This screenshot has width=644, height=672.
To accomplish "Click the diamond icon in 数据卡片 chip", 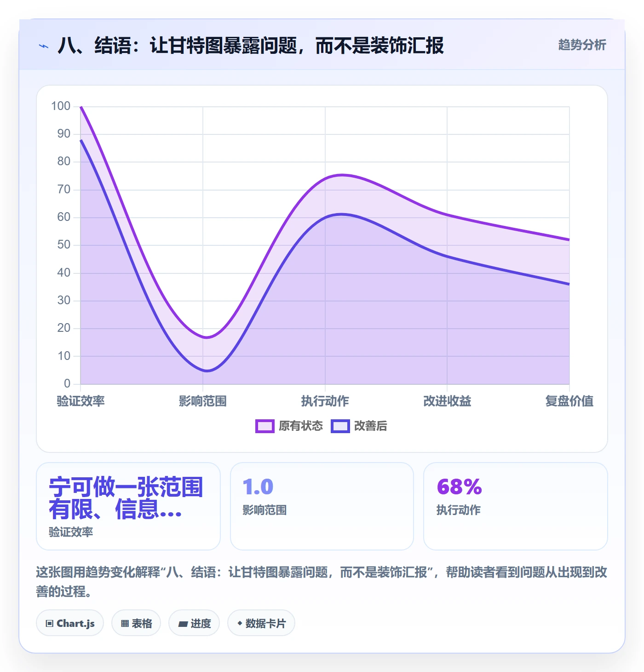I will click(x=240, y=623).
